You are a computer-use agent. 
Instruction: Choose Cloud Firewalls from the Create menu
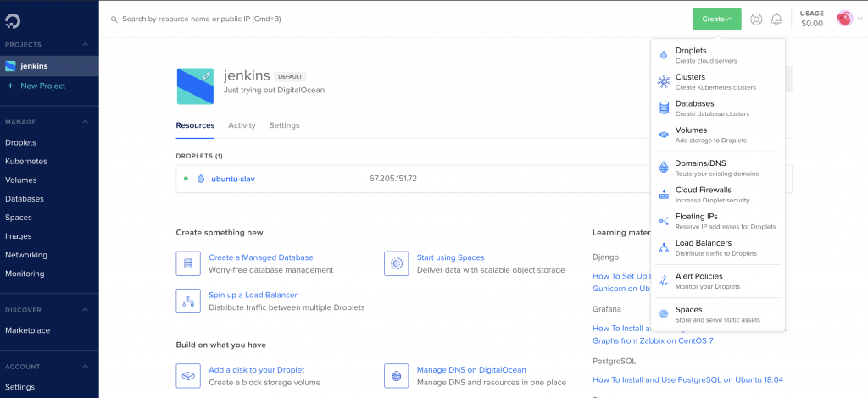click(718, 195)
